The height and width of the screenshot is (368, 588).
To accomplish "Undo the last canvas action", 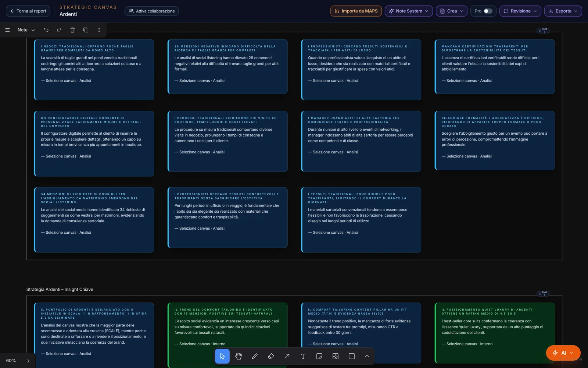I will [46, 30].
